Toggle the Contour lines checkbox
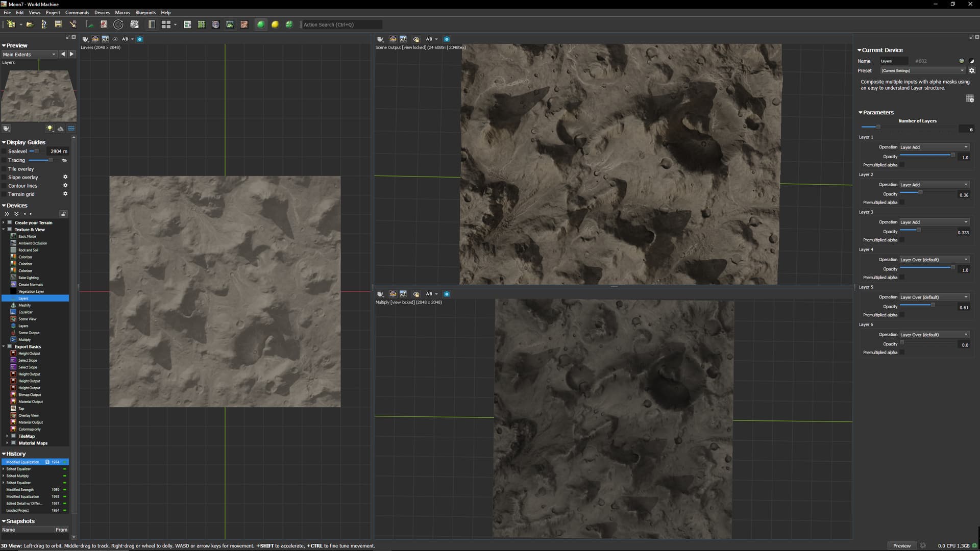Image resolution: width=980 pixels, height=551 pixels. [5, 186]
